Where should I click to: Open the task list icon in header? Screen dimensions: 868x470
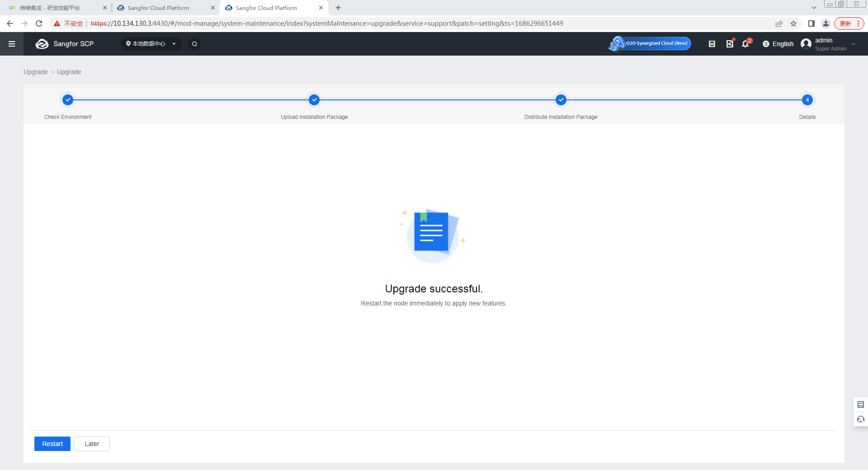coord(712,44)
